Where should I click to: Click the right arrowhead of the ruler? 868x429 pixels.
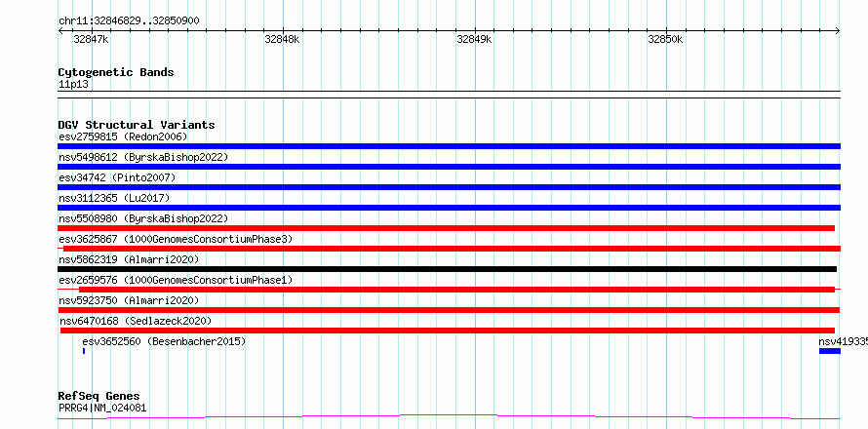pos(838,30)
